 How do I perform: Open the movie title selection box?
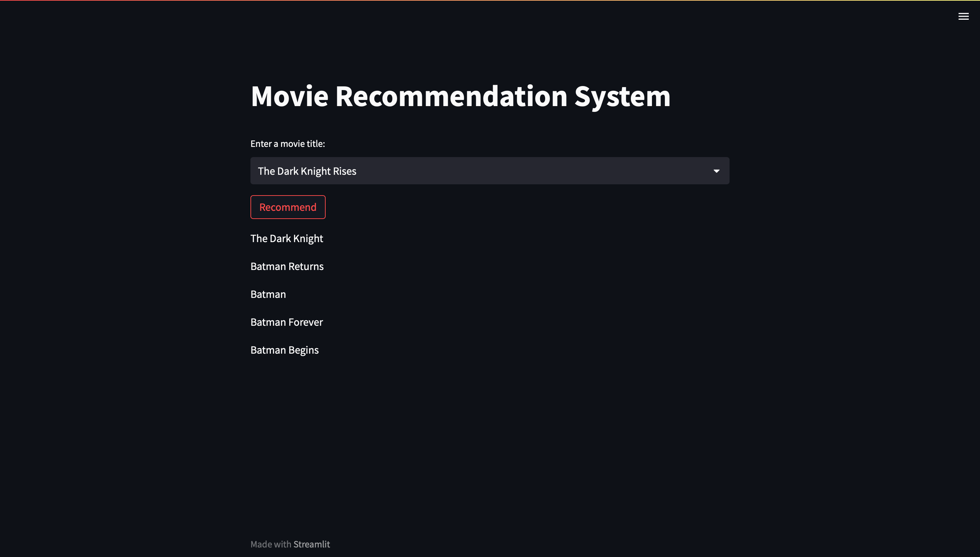coord(490,171)
